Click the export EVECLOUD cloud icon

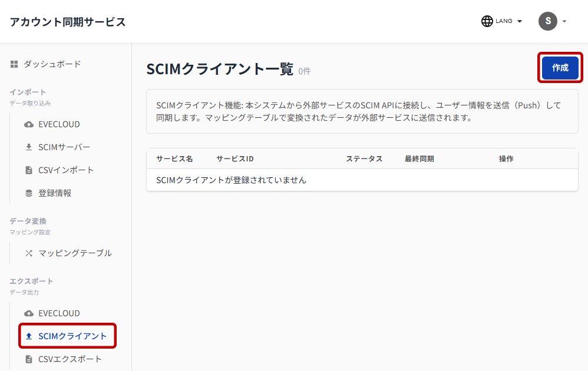29,313
